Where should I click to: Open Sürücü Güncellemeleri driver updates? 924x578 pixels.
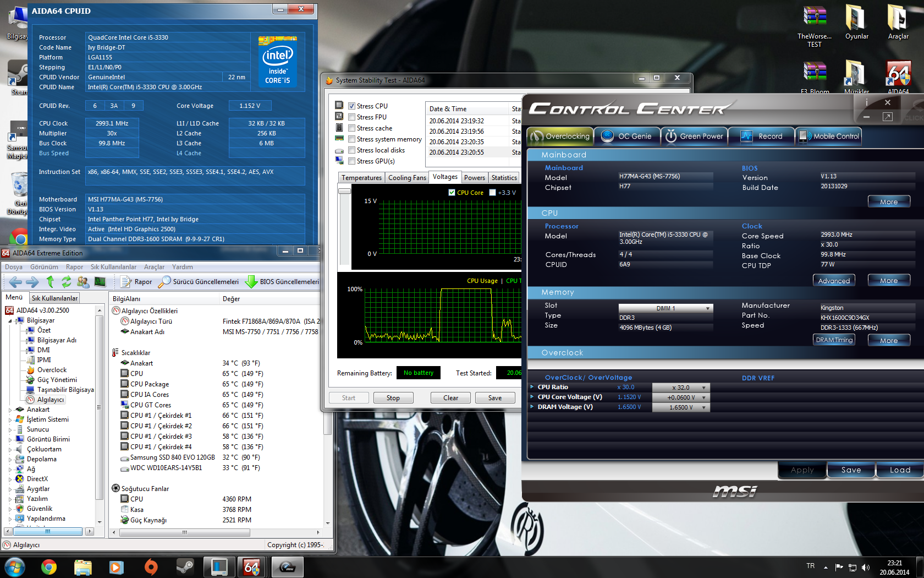(199, 282)
